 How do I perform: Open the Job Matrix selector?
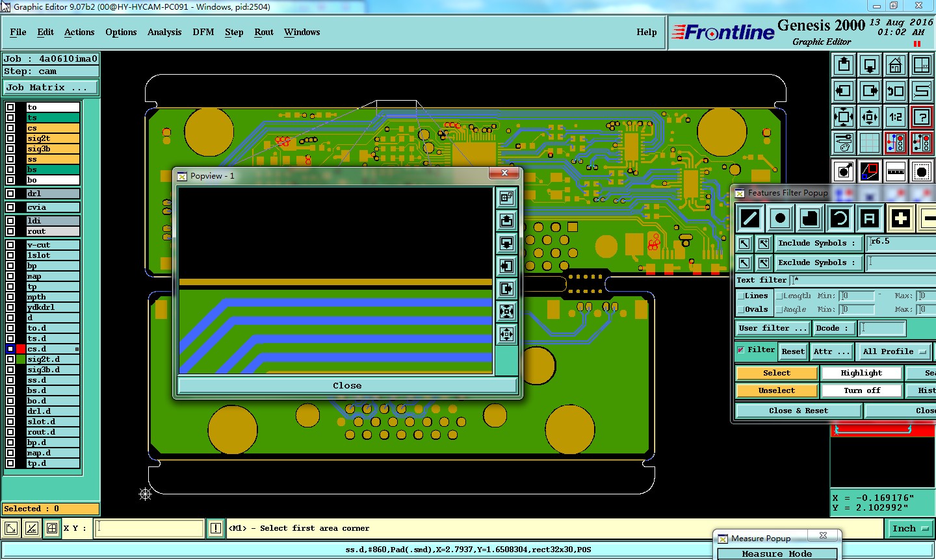(51, 87)
